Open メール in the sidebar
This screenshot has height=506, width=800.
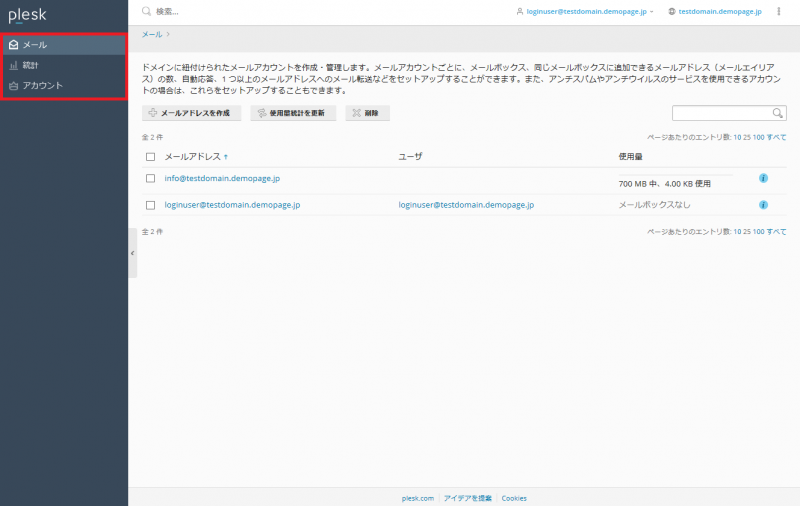tap(35, 45)
